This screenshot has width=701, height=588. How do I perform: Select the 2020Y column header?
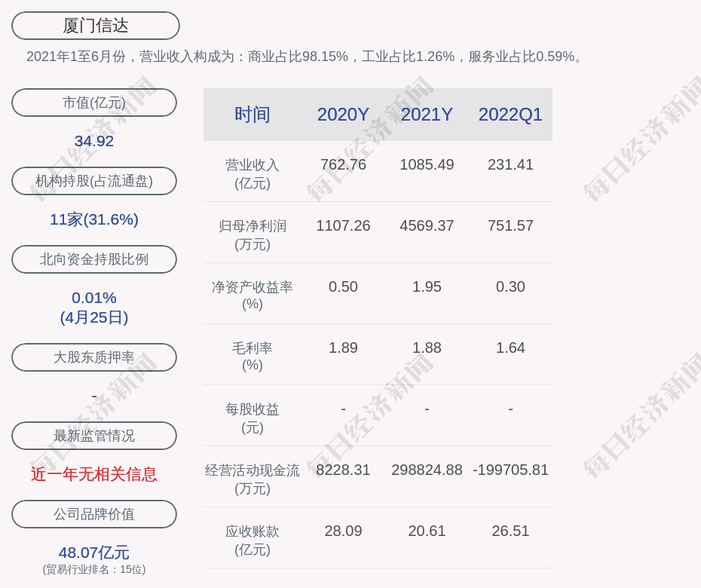[343, 115]
